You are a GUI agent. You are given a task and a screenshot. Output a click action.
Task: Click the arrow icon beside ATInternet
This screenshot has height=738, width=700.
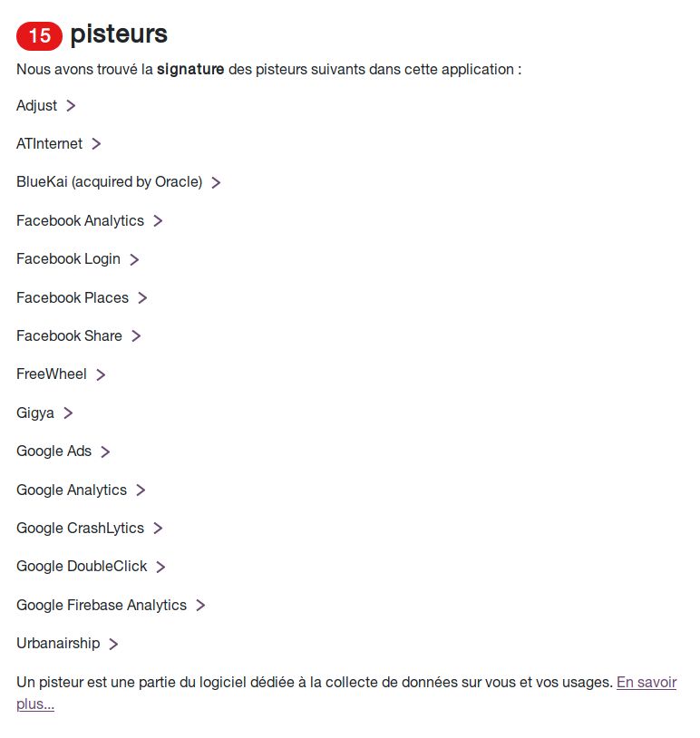[x=96, y=144]
